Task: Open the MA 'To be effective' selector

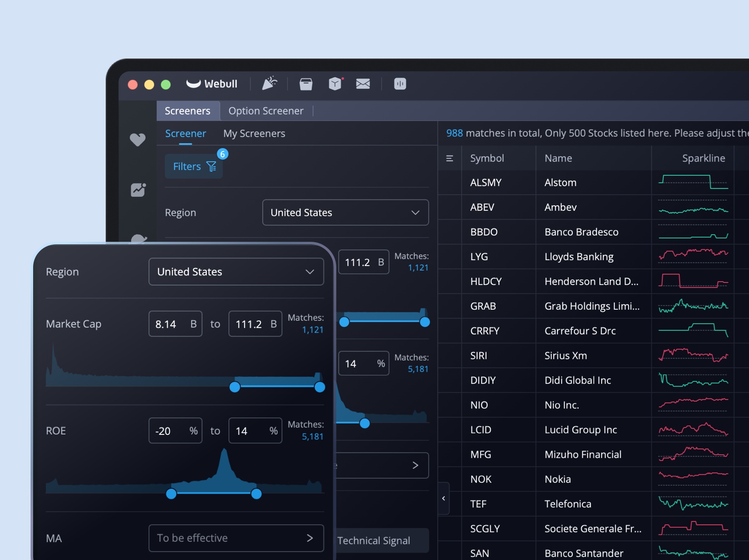Action: [x=236, y=538]
